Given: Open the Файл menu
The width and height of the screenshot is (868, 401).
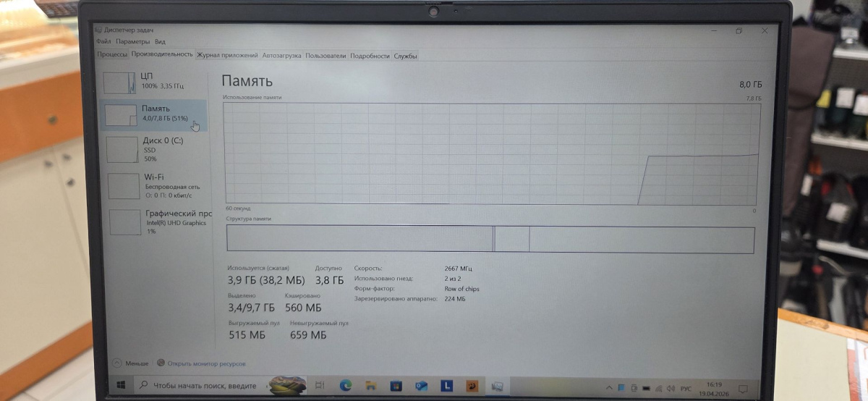Looking at the screenshot, I should [x=103, y=42].
